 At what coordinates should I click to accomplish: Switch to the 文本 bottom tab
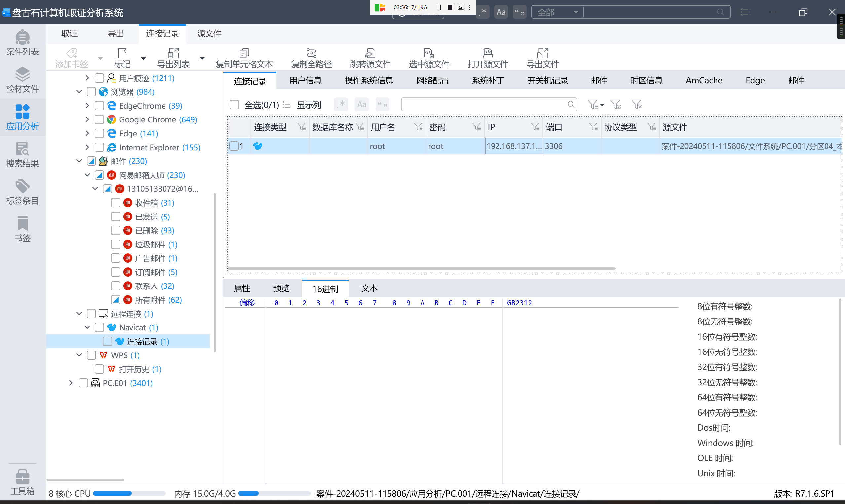click(x=369, y=288)
